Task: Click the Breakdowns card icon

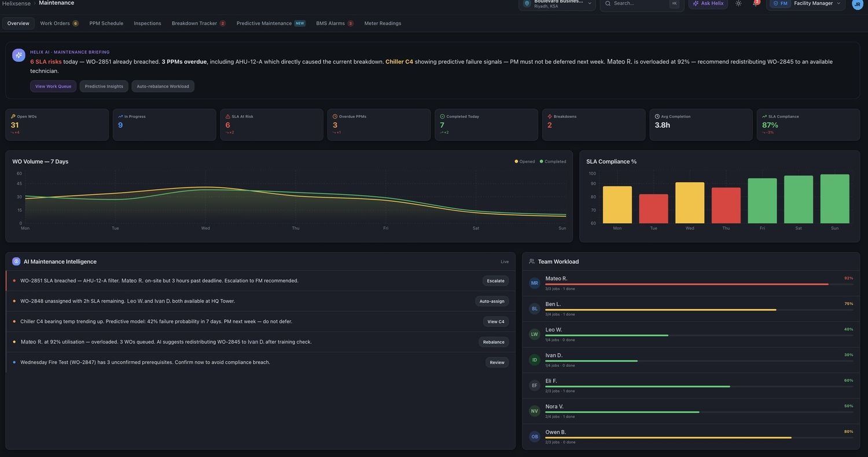Action: (550, 116)
